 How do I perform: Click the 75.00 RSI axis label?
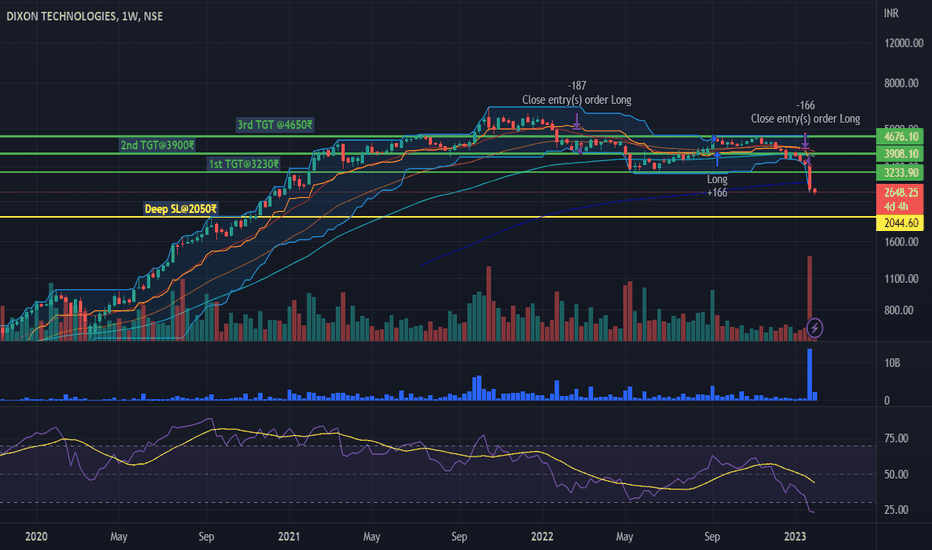(896, 438)
